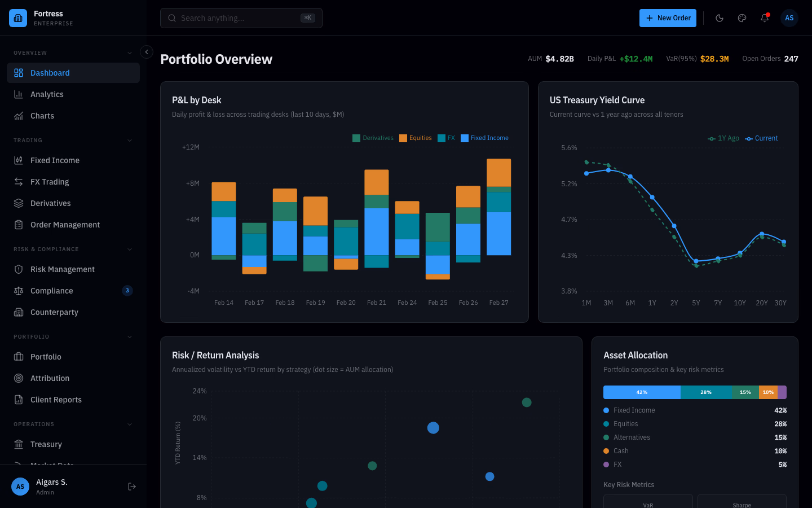Click Aigars S. user name

(x=52, y=482)
